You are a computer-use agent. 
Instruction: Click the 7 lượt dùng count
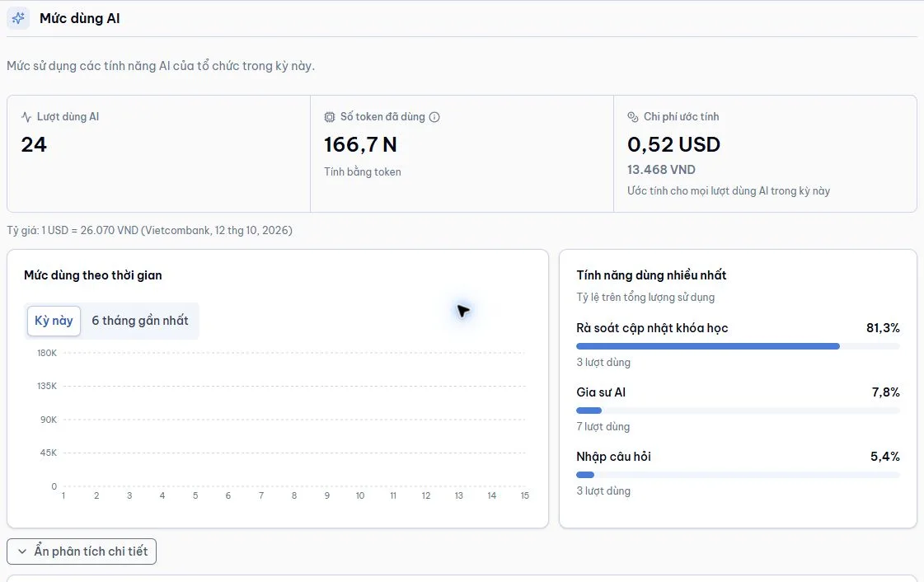(603, 426)
